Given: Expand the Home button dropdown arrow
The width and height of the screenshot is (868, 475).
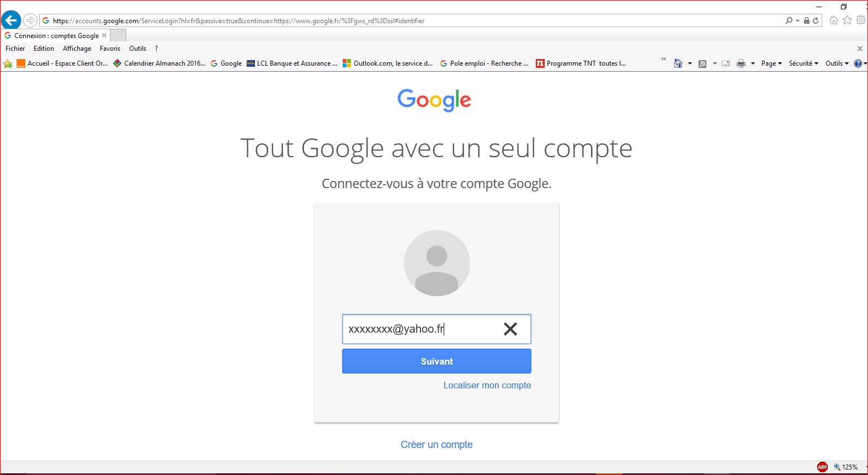Looking at the screenshot, I should [x=690, y=63].
